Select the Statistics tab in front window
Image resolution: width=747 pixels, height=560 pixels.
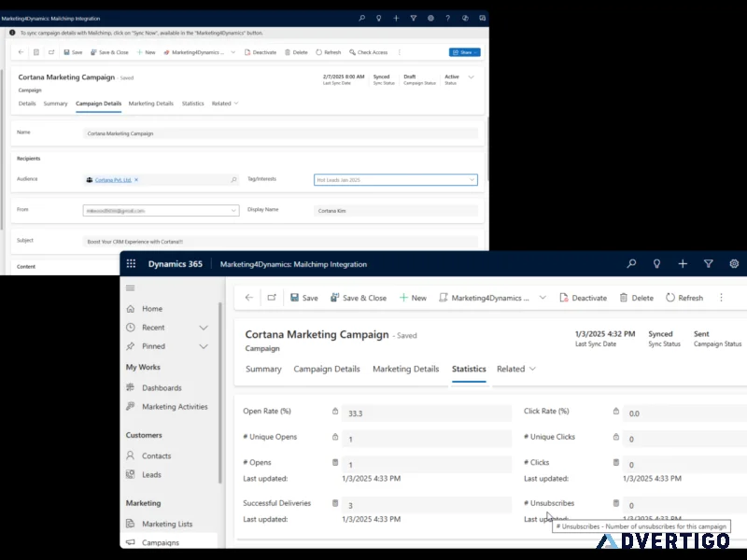[x=469, y=369]
